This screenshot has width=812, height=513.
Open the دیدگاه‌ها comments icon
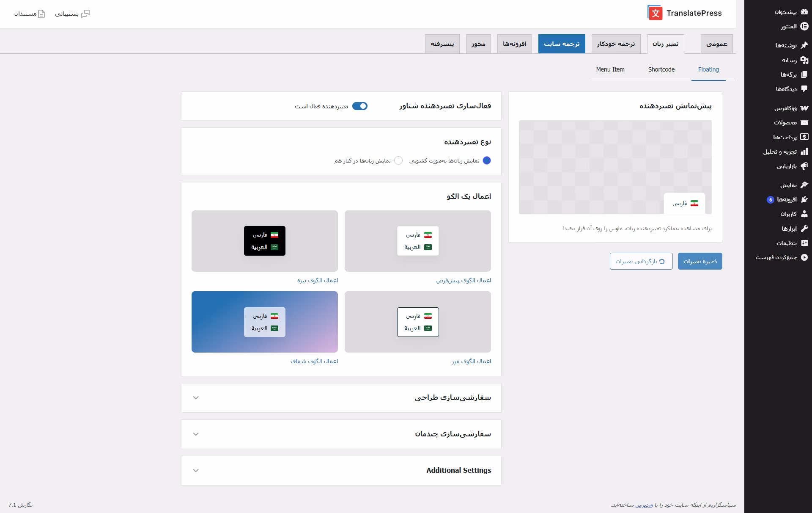click(804, 89)
